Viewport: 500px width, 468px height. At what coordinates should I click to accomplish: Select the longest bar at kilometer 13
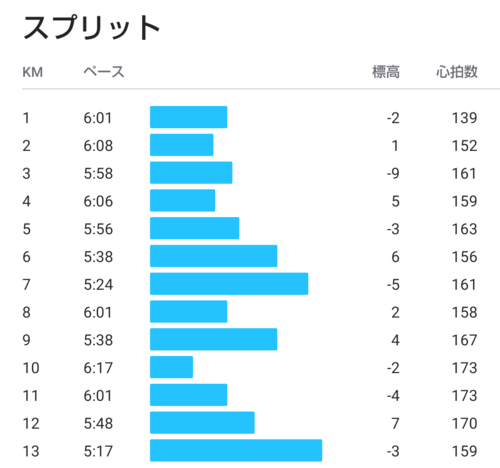pyautogui.click(x=236, y=450)
